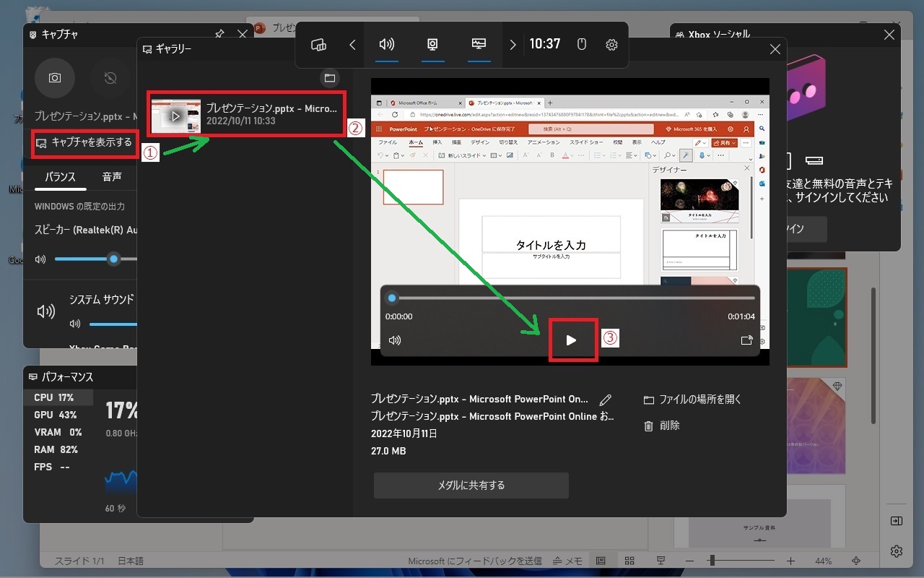924x578 pixels.
Task: Switch to the 音声 tab
Action: coord(112,177)
